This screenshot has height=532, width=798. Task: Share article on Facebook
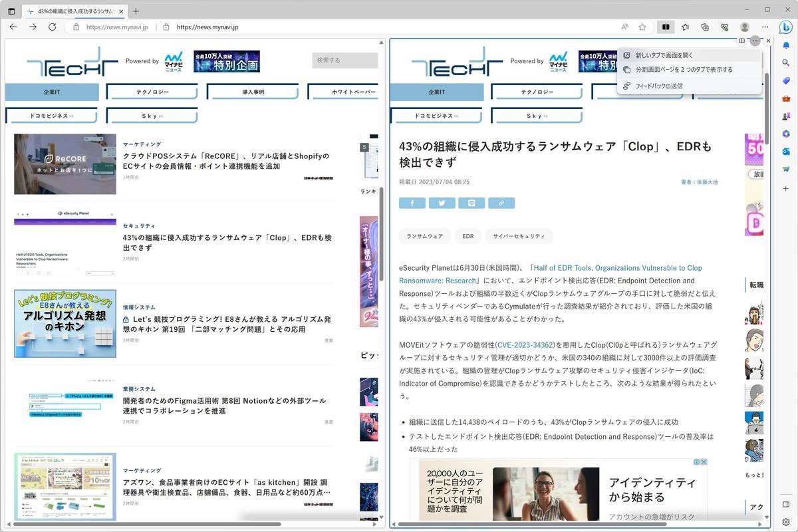tap(412, 203)
